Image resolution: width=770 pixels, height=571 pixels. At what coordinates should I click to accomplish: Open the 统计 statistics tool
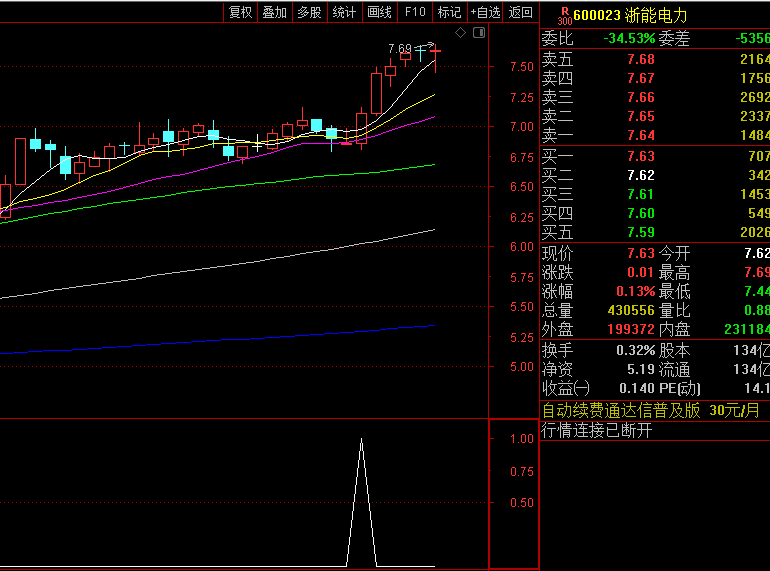click(344, 12)
